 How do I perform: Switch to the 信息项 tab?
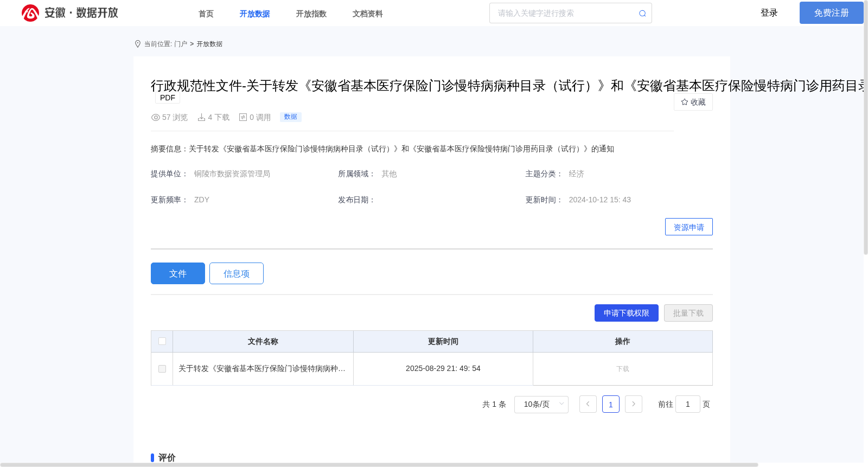[237, 273]
